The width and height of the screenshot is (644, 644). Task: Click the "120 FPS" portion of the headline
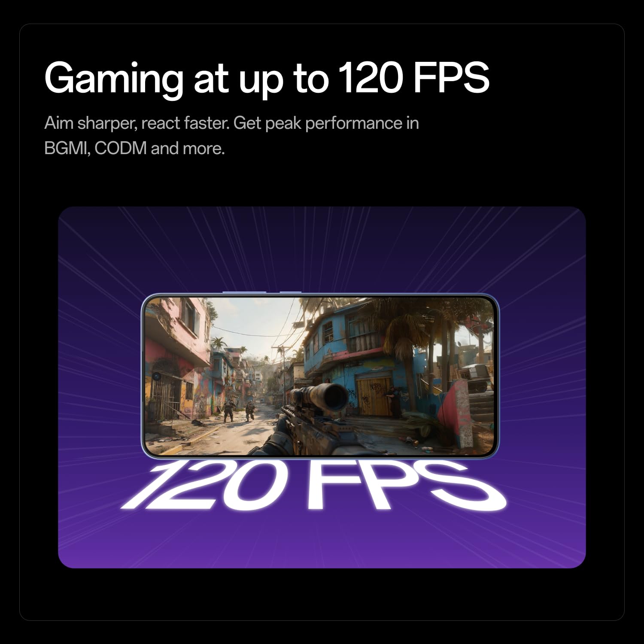coord(413,78)
